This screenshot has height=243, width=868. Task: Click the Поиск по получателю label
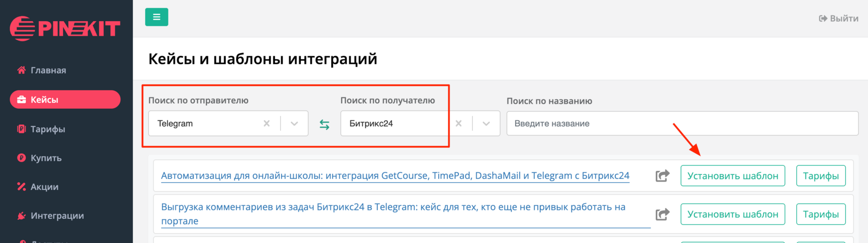tap(388, 100)
